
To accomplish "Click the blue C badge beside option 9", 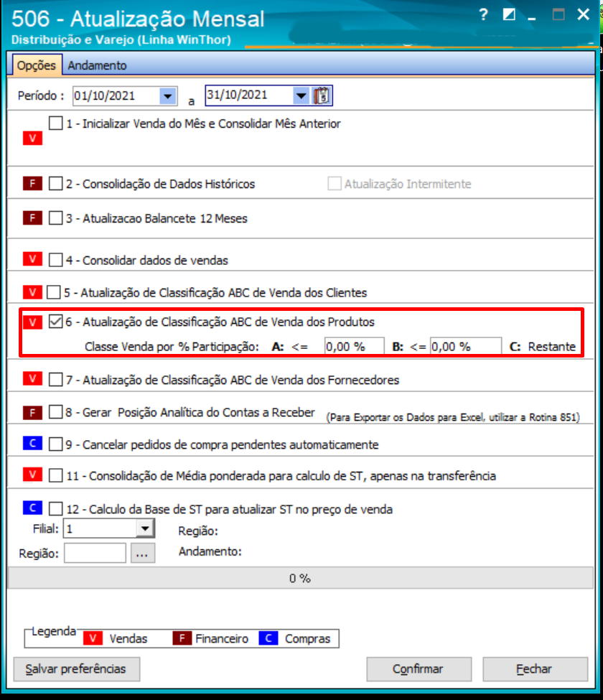I will point(32,443).
